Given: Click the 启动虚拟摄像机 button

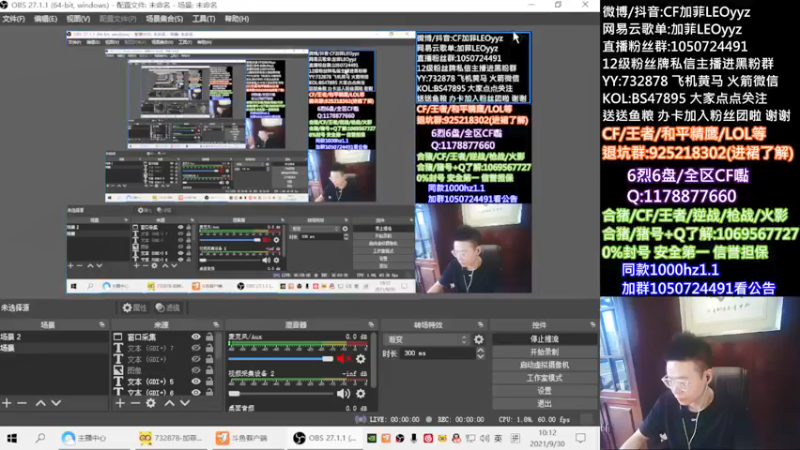Looking at the screenshot, I should point(544,365).
